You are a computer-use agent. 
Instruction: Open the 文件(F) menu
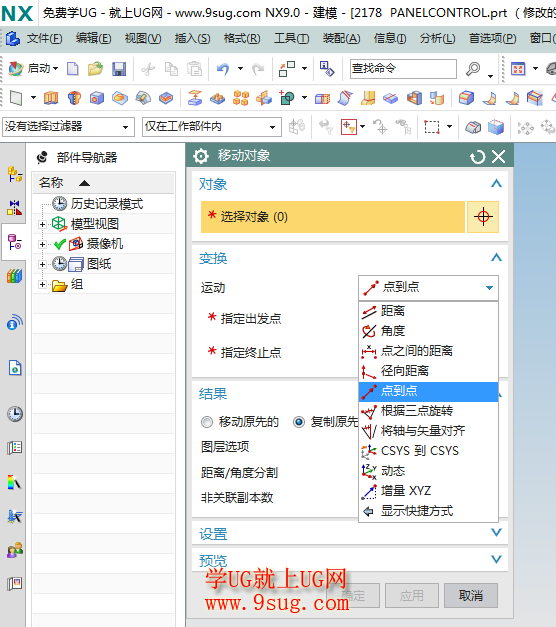44,39
